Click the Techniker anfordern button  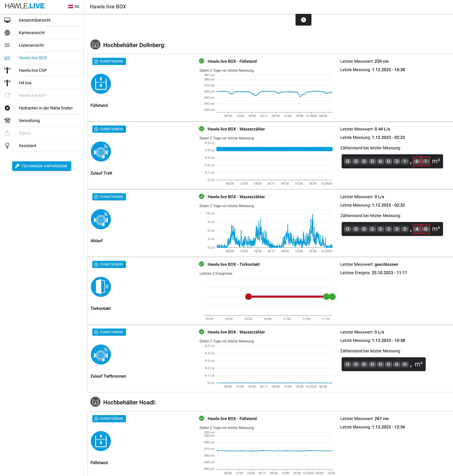coord(42,166)
